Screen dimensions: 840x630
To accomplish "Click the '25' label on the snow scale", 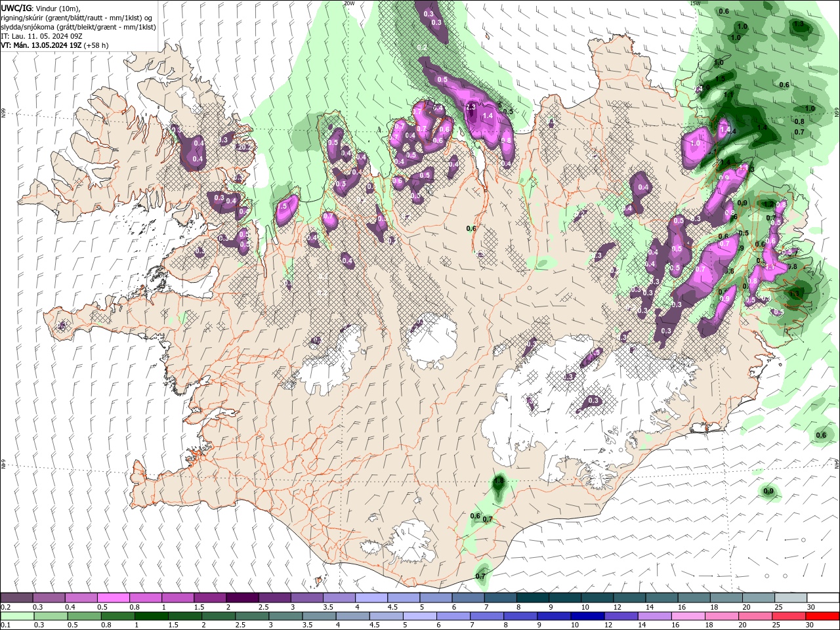I will pos(778,607).
